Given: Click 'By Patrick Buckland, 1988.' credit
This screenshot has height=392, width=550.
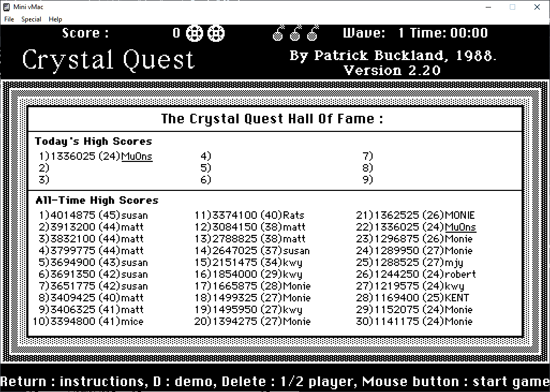Looking at the screenshot, I should coord(393,55).
